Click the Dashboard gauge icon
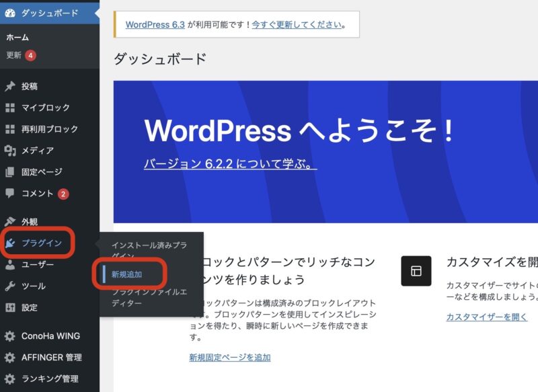This screenshot has height=392, width=538. (x=10, y=13)
